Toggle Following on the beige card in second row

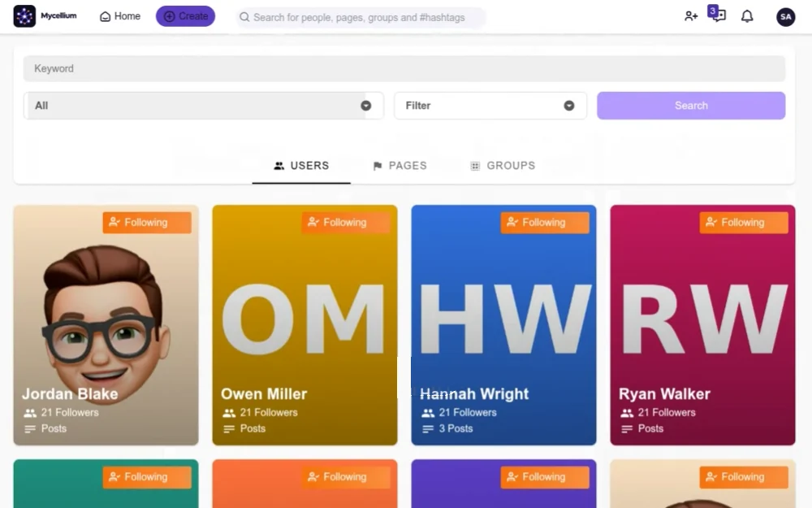tap(744, 477)
